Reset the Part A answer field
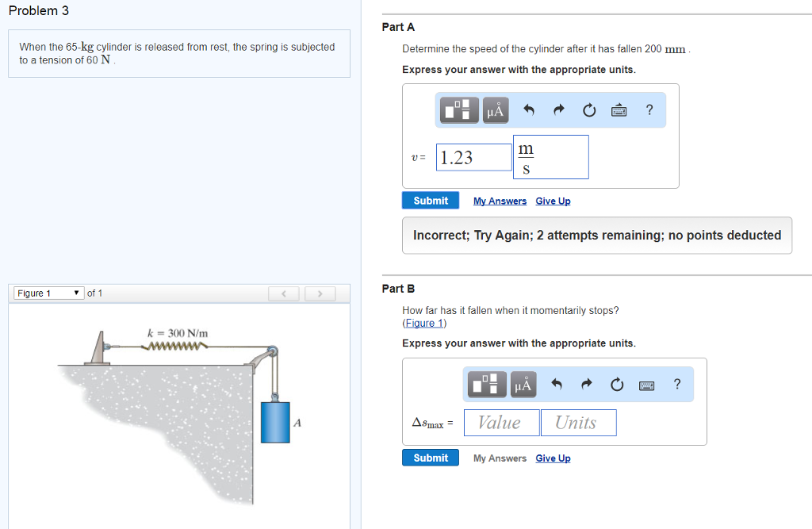Screen dimensions: 812x529 (x=588, y=111)
